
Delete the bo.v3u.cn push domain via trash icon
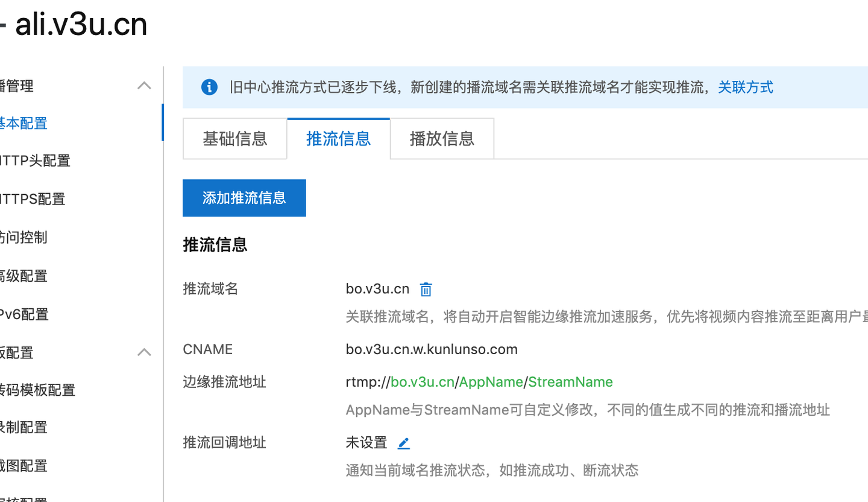(426, 289)
